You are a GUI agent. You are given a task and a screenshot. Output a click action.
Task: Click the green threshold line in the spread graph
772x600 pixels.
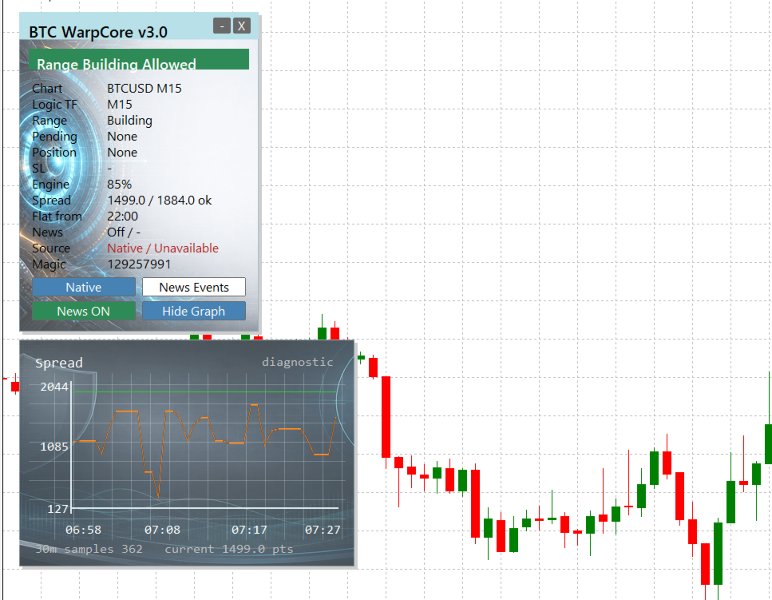206,392
